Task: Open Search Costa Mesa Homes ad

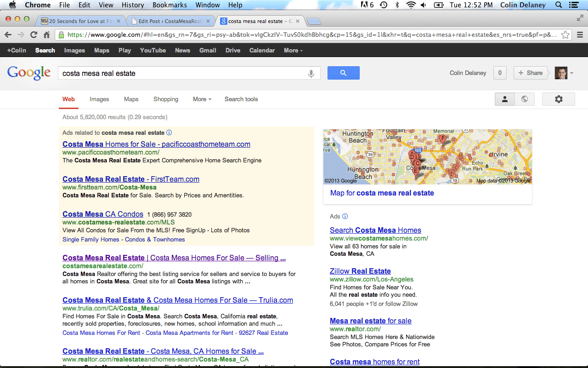Action: tap(375, 230)
